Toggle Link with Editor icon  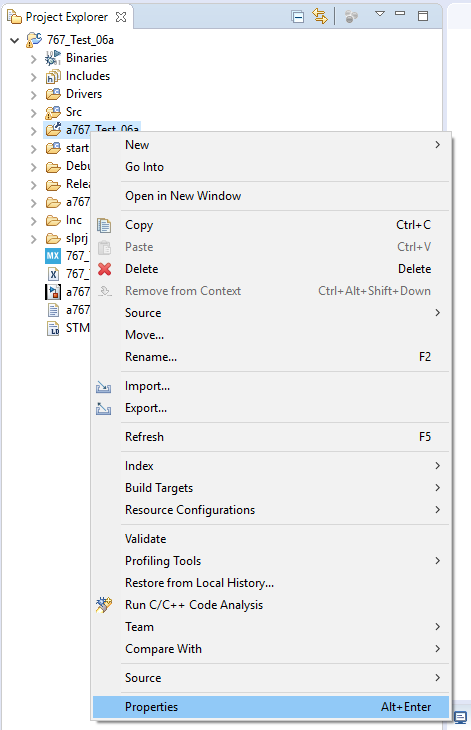coord(320,16)
